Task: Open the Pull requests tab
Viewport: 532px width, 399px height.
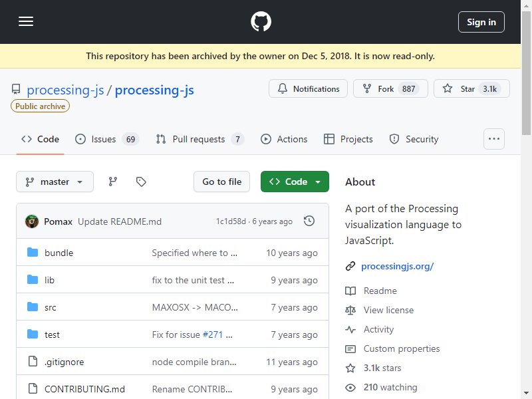Action: point(200,139)
